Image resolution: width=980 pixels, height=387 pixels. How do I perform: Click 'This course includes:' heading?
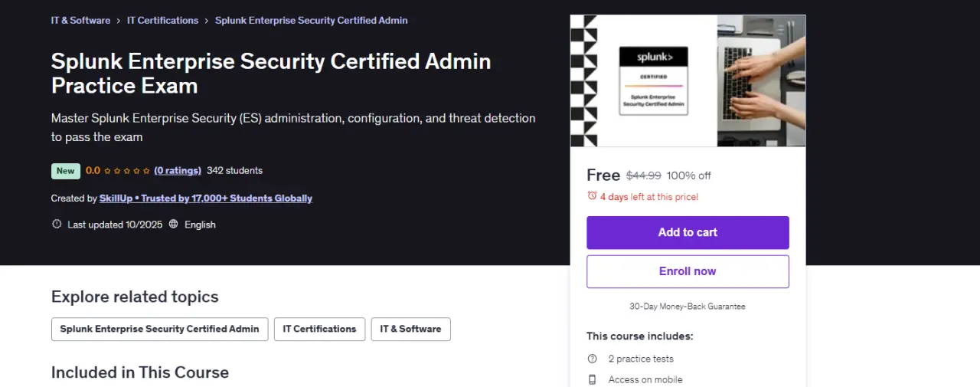click(x=640, y=336)
